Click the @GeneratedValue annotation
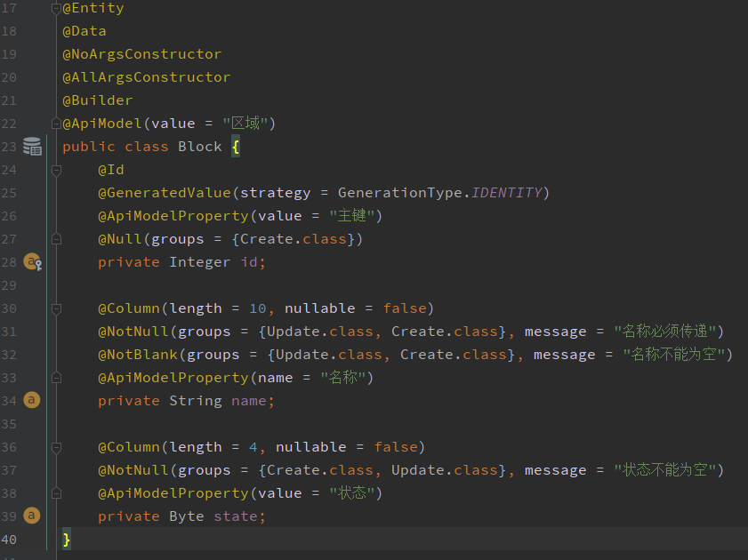Viewport: 748px width, 560px height. click(165, 193)
